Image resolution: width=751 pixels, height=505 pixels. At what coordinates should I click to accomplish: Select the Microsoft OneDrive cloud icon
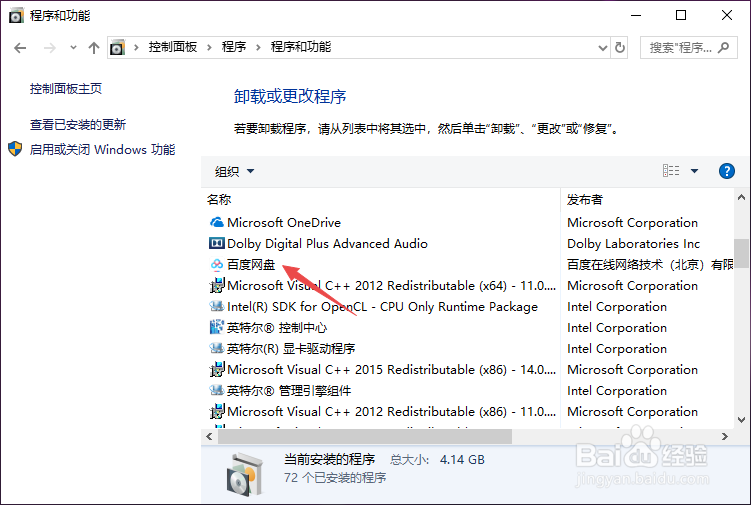tap(216, 222)
